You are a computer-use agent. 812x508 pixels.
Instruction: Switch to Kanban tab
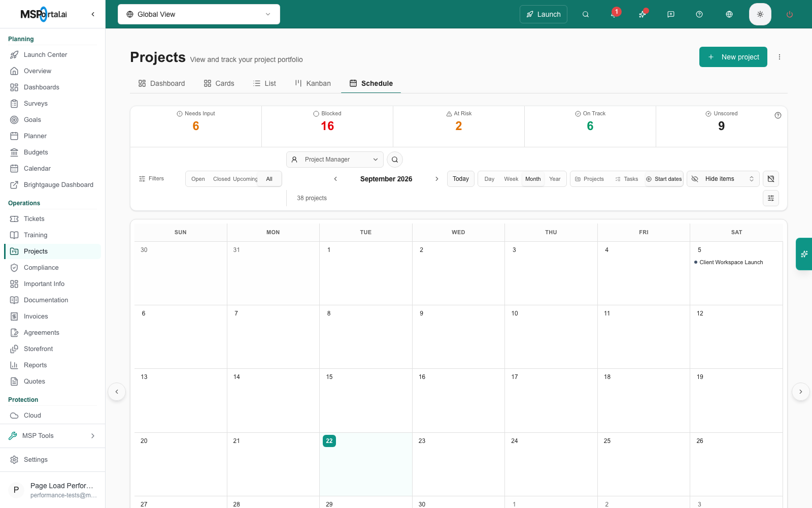[313, 83]
